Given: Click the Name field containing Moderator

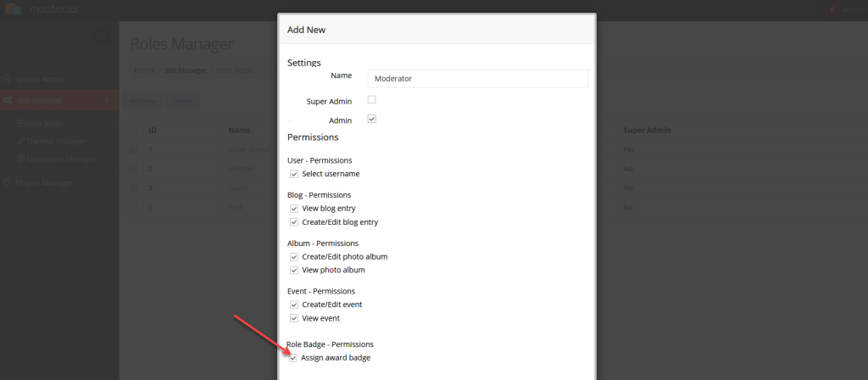Looking at the screenshot, I should point(478,79).
